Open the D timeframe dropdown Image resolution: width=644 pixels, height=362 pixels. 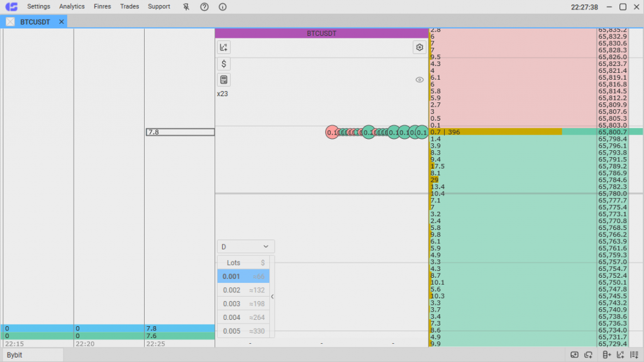point(245,246)
